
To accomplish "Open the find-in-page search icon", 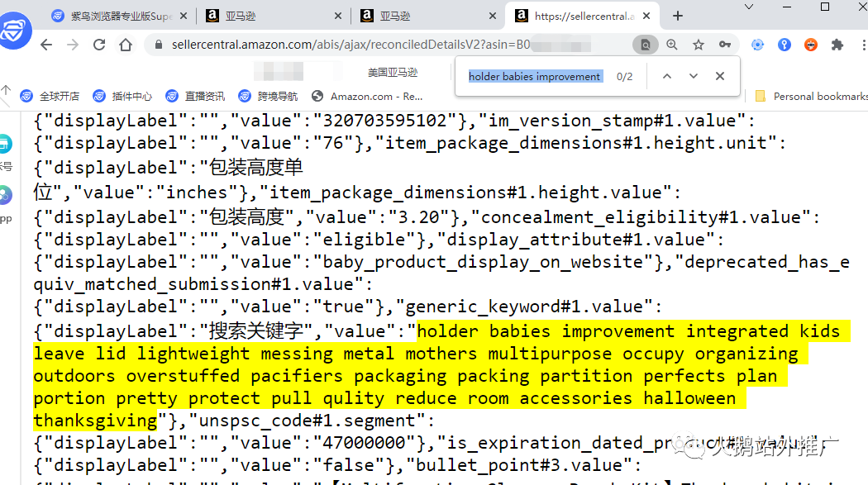I will [646, 45].
